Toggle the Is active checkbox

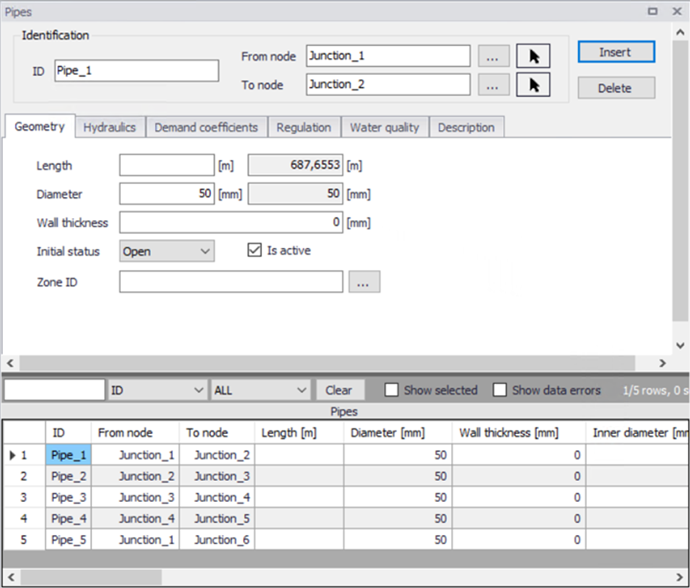(254, 250)
